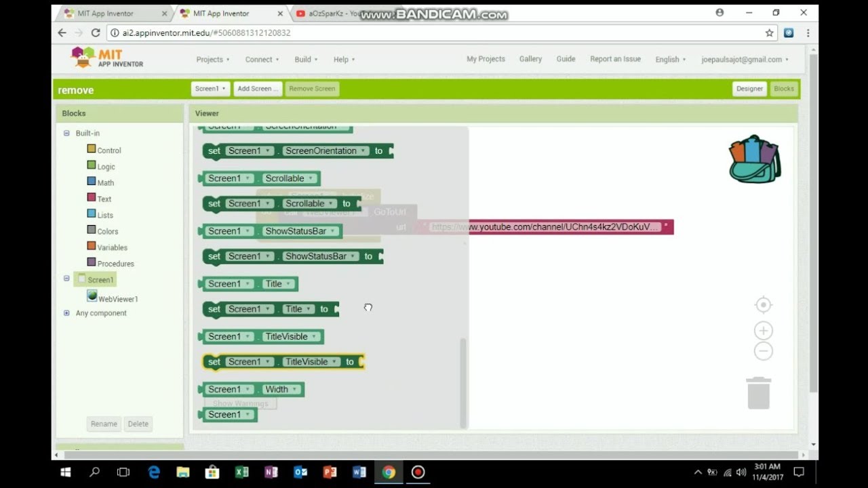
Task: Open the Connect menu
Action: point(262,60)
